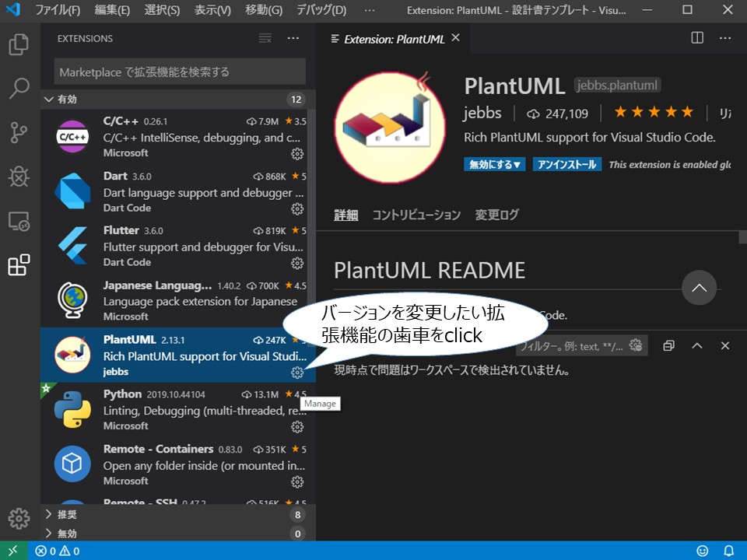This screenshot has height=560, width=747.
Task: Open the overflow menu bar ellipsis
Action: click(369, 10)
